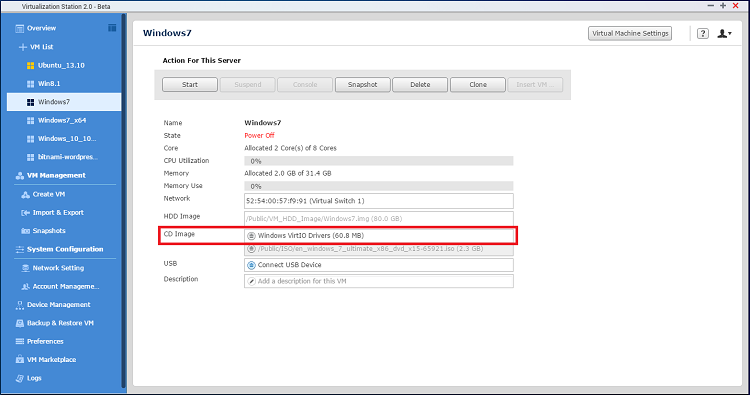Click the Account Management icon
This screenshot has height=395, width=750.
click(25, 286)
